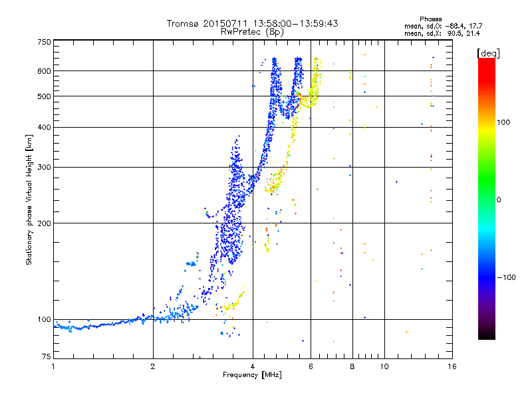The image size is (532, 399).
Task: Click the x-axis tick label '1'
Action: (53, 366)
